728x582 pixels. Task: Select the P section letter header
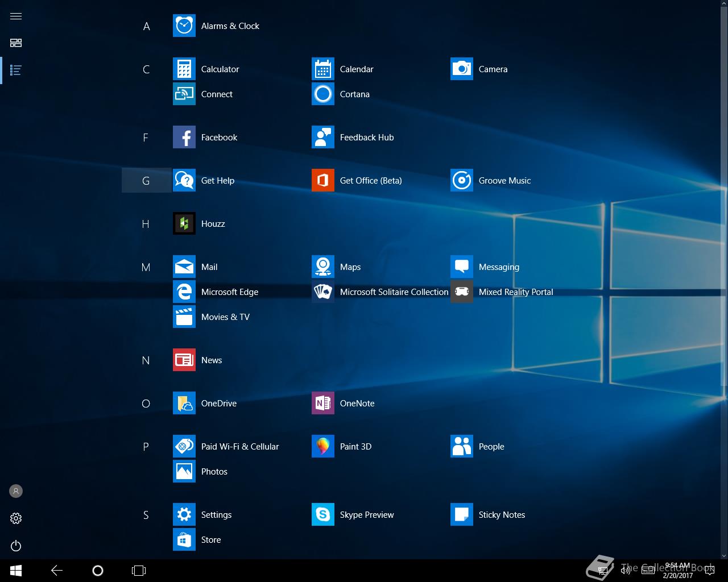click(x=146, y=446)
